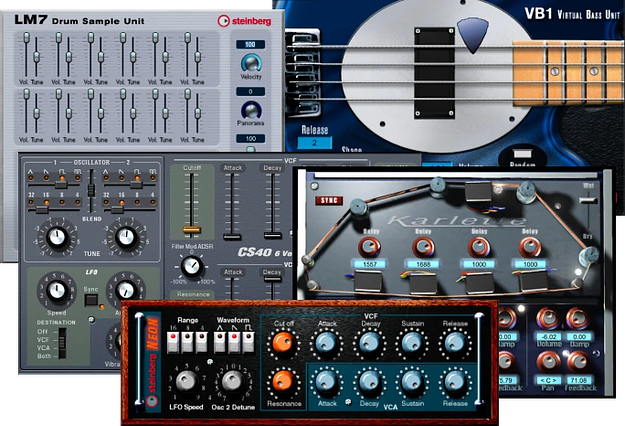Click the Steinberg Neon logo strip
The height and width of the screenshot is (426, 625).
(152, 362)
